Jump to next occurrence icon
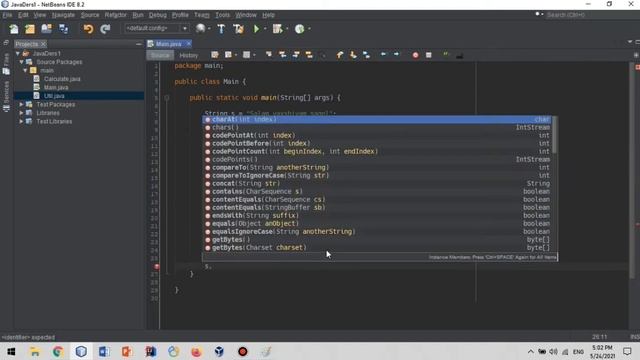The width and height of the screenshot is (640, 360). [296, 55]
